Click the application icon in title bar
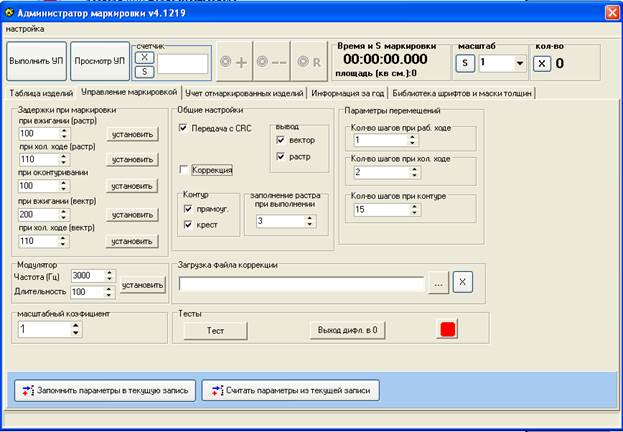The width and height of the screenshot is (623, 432). point(9,13)
